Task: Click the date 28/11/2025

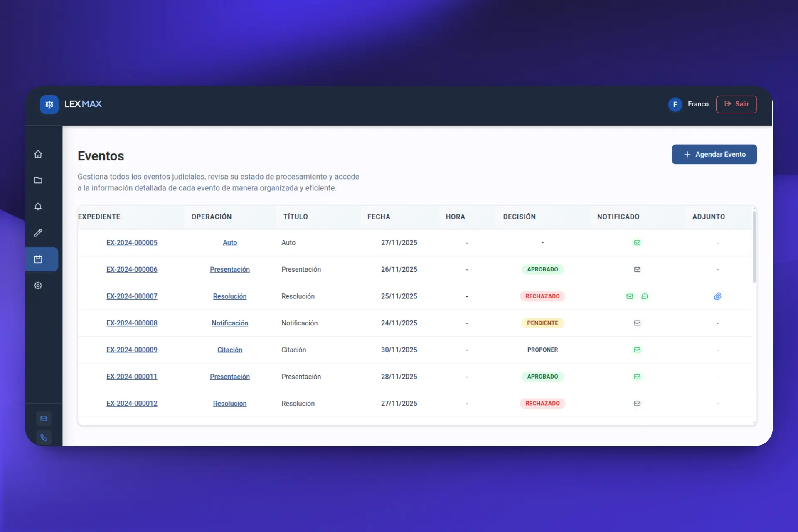Action: tap(399, 377)
